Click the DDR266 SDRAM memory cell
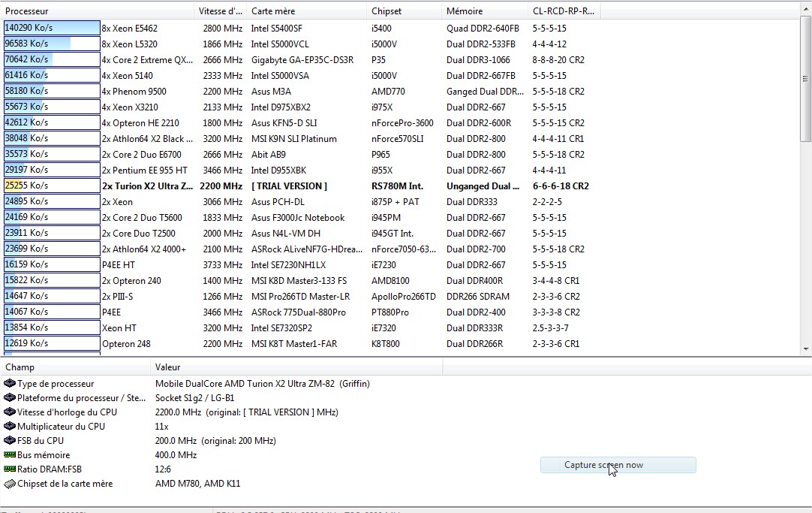This screenshot has width=812, height=513. pyautogui.click(x=478, y=297)
